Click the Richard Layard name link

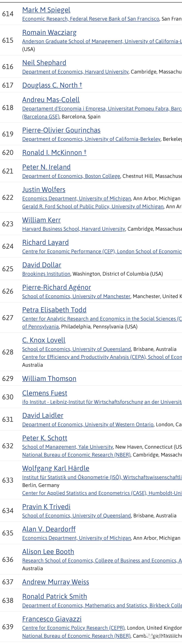tap(45, 242)
